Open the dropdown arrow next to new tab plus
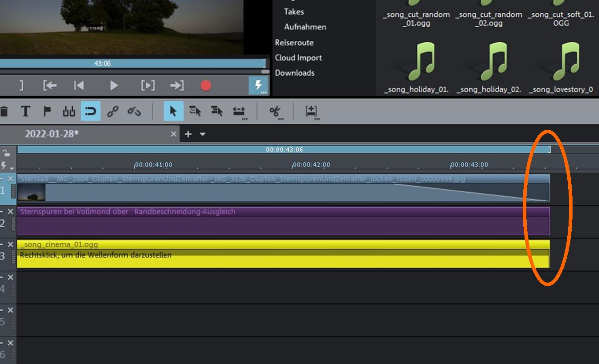 203,134
